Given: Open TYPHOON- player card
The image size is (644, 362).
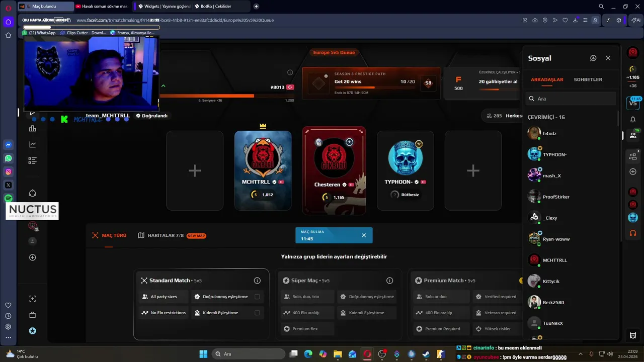Looking at the screenshot, I should (x=405, y=170).
